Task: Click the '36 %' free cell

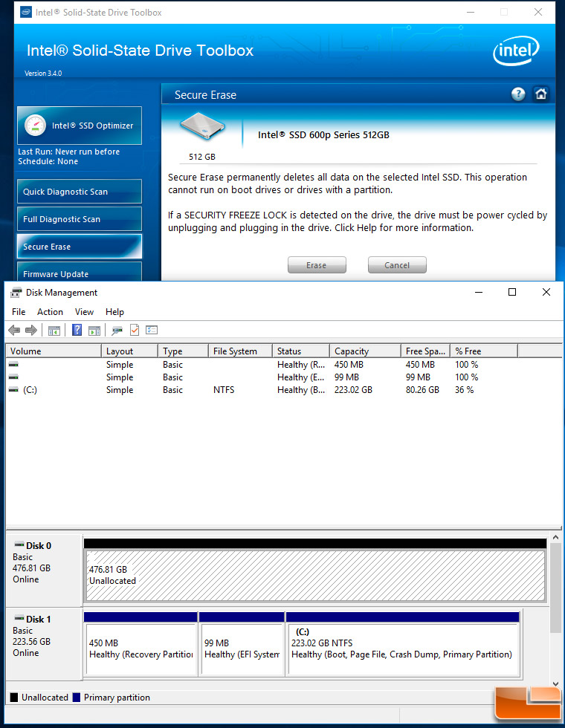Action: (x=464, y=390)
